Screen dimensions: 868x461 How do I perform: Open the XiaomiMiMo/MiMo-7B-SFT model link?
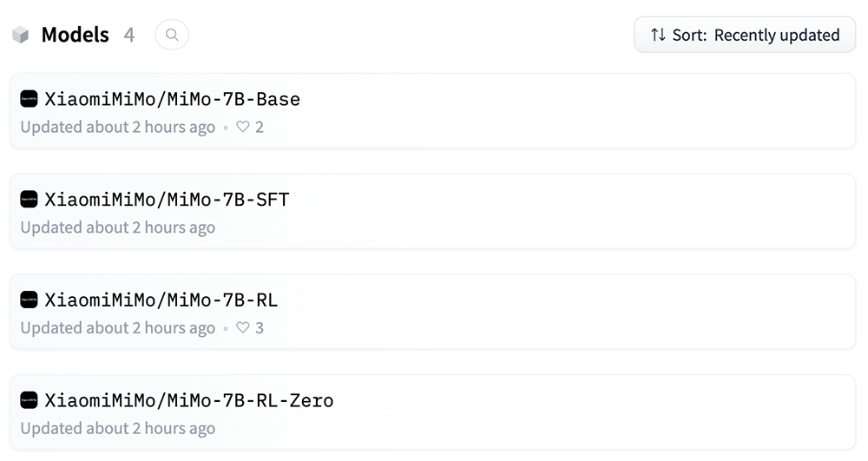(167, 200)
